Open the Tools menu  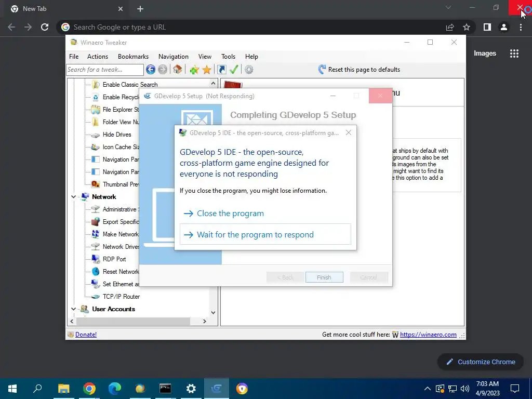point(229,56)
